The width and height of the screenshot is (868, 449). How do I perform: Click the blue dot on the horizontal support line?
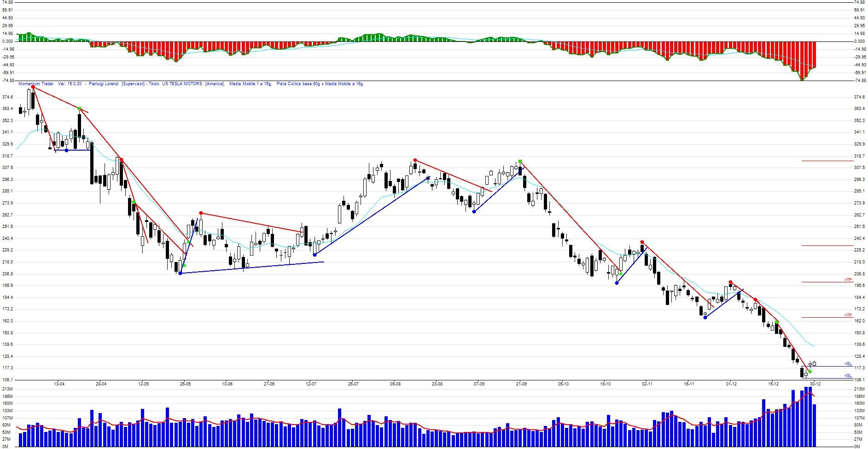click(66, 150)
